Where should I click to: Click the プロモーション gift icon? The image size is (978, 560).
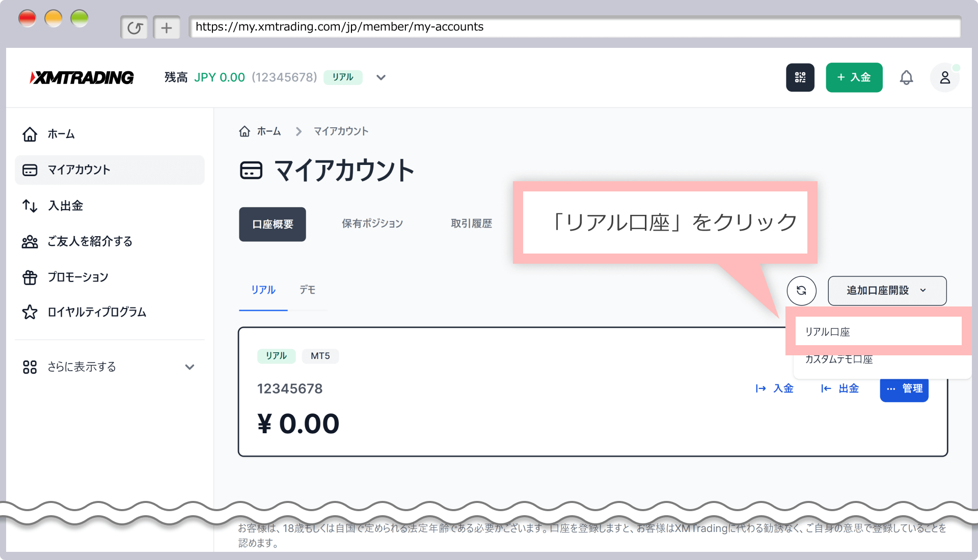[x=30, y=277]
